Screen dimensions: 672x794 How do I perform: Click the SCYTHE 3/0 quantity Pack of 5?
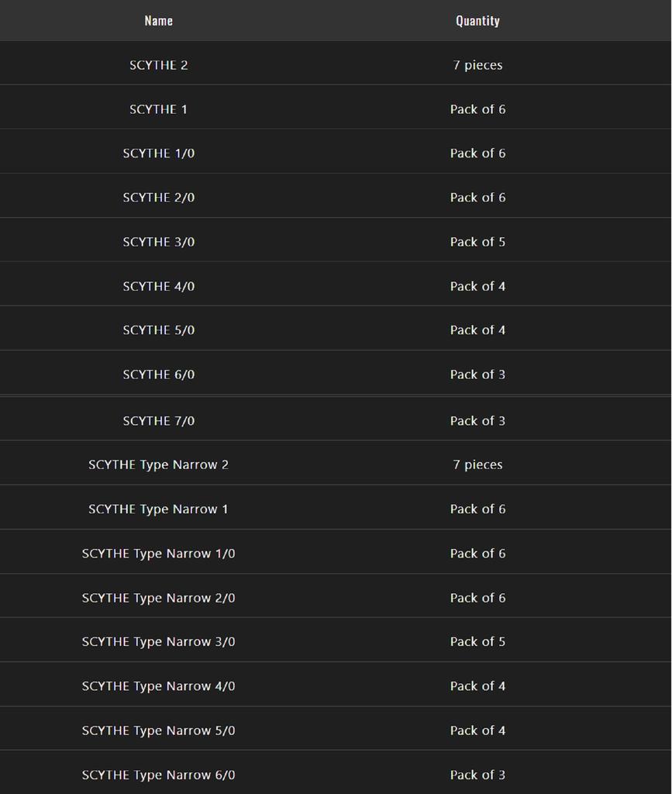[x=477, y=242]
